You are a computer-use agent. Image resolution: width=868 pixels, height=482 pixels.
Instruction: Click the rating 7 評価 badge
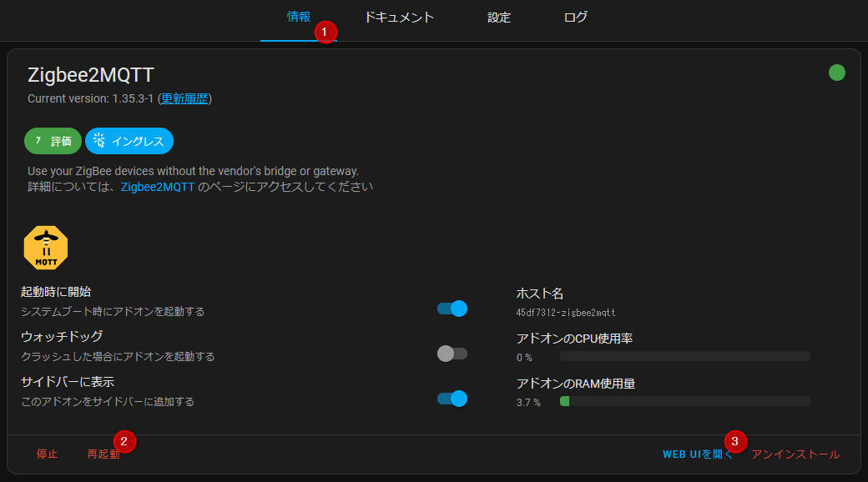[x=53, y=141]
